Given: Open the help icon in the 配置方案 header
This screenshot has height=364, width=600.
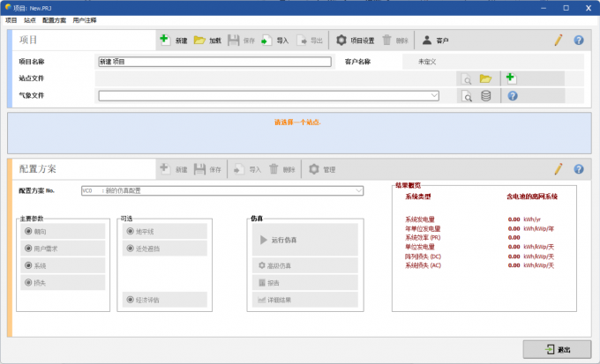Looking at the screenshot, I should click(579, 169).
